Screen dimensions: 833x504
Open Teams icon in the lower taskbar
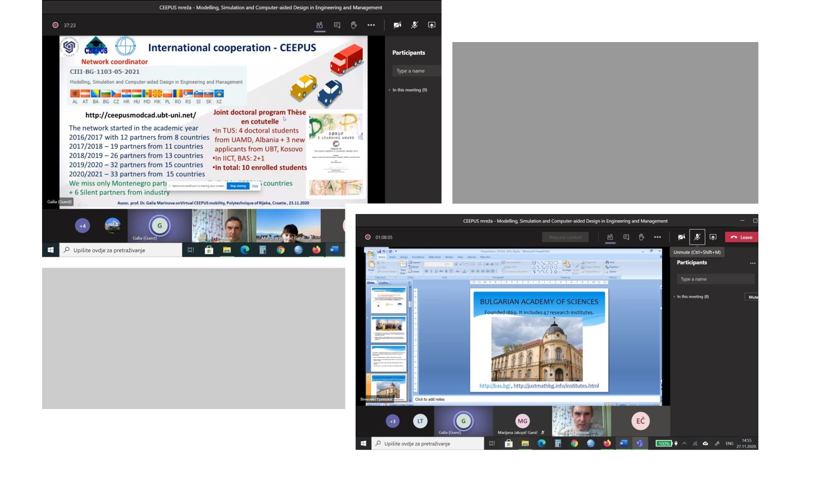click(640, 443)
